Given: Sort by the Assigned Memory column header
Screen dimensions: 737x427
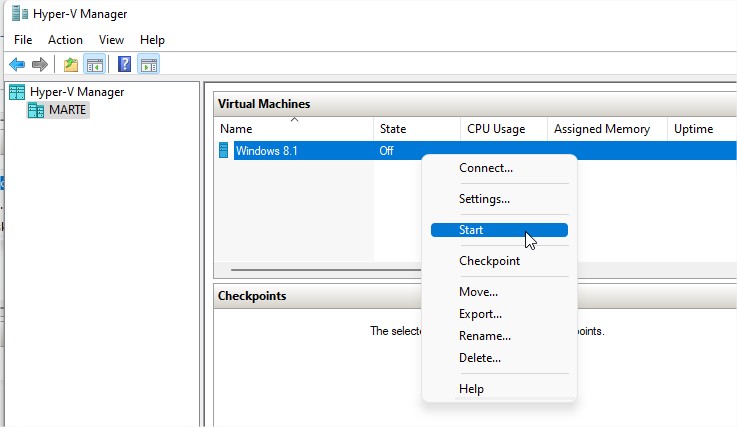Looking at the screenshot, I should point(607,129).
